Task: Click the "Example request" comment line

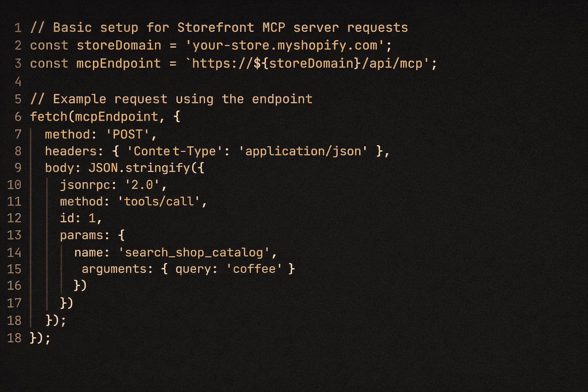Action: (171, 99)
